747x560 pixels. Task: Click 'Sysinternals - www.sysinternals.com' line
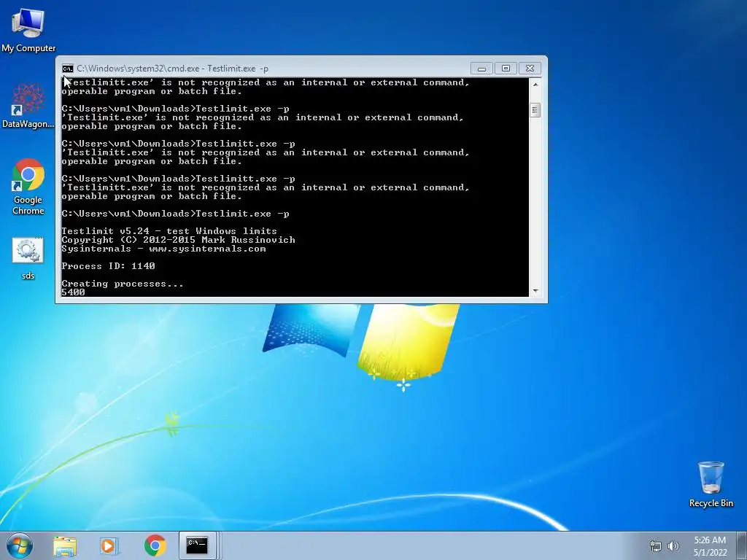pos(163,249)
